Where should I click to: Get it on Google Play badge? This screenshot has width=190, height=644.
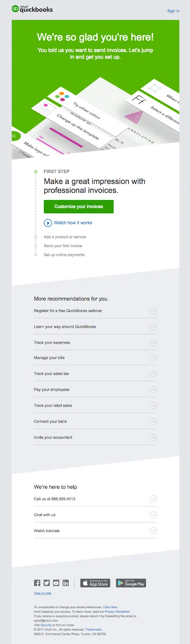pyautogui.click(x=131, y=583)
